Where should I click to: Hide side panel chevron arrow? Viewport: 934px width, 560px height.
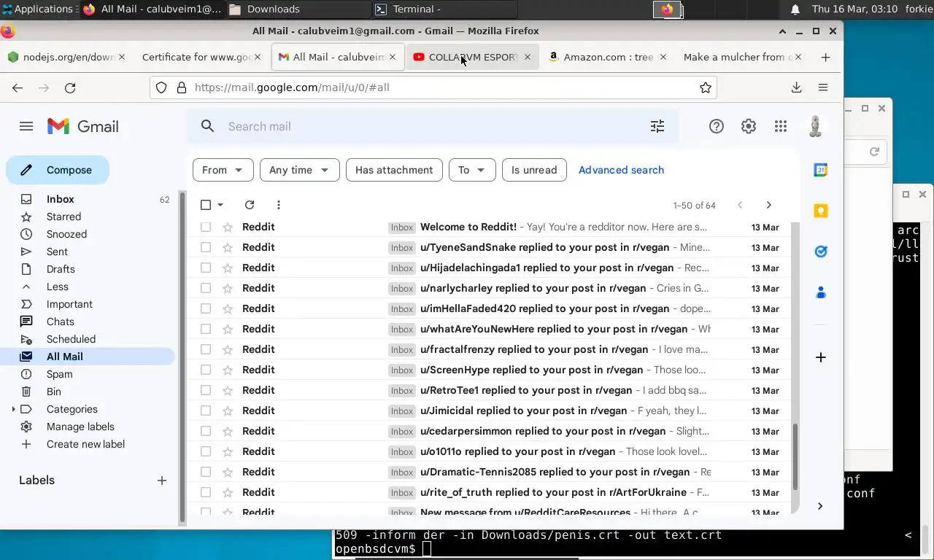(x=820, y=506)
